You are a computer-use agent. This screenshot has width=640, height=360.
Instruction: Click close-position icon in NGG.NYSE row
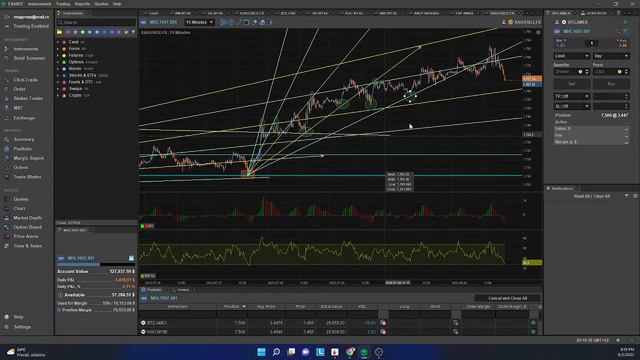(x=383, y=332)
